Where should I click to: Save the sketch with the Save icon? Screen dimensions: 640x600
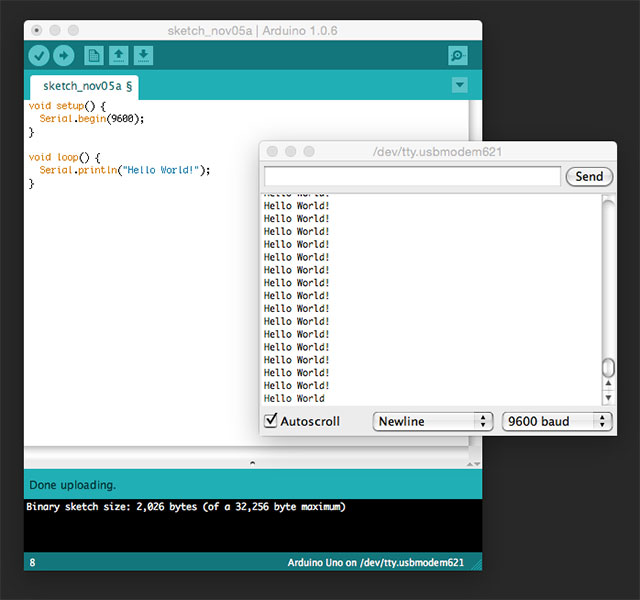pos(143,56)
